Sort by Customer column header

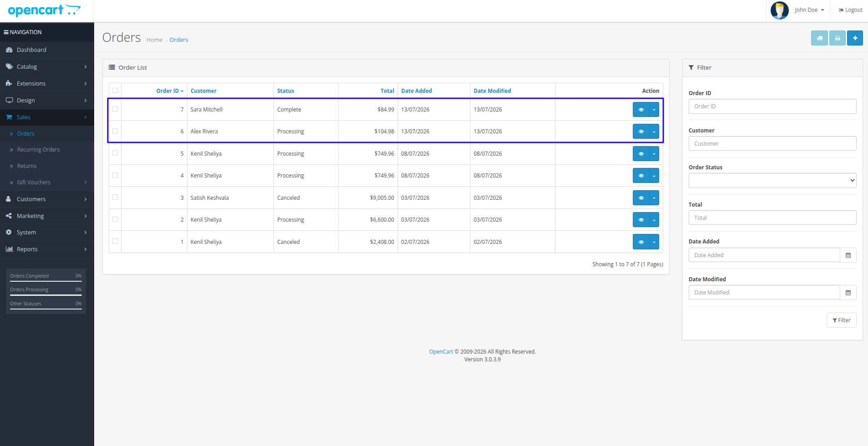click(x=203, y=91)
